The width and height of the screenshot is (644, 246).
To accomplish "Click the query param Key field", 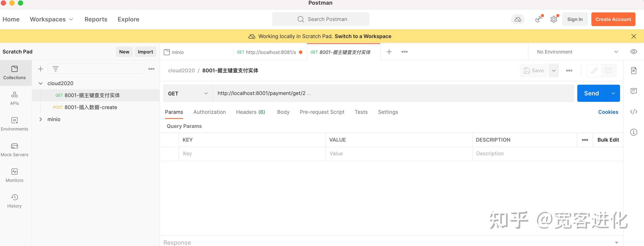I will coord(252,154).
